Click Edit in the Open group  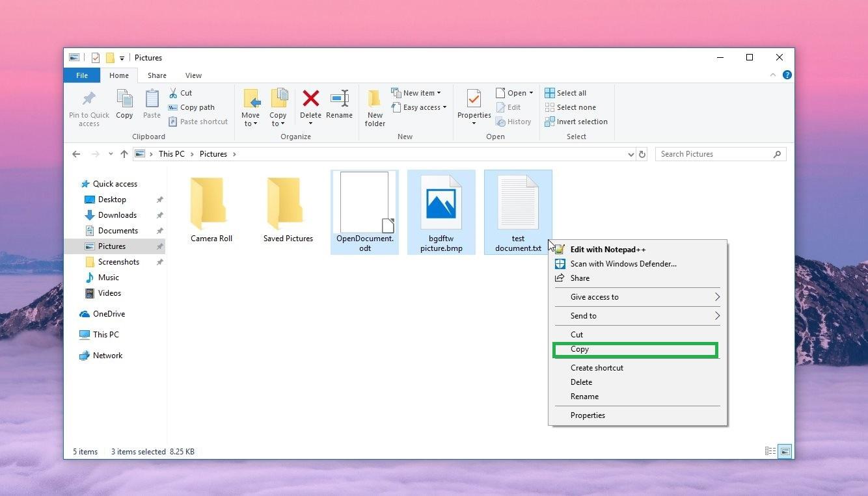[x=508, y=107]
